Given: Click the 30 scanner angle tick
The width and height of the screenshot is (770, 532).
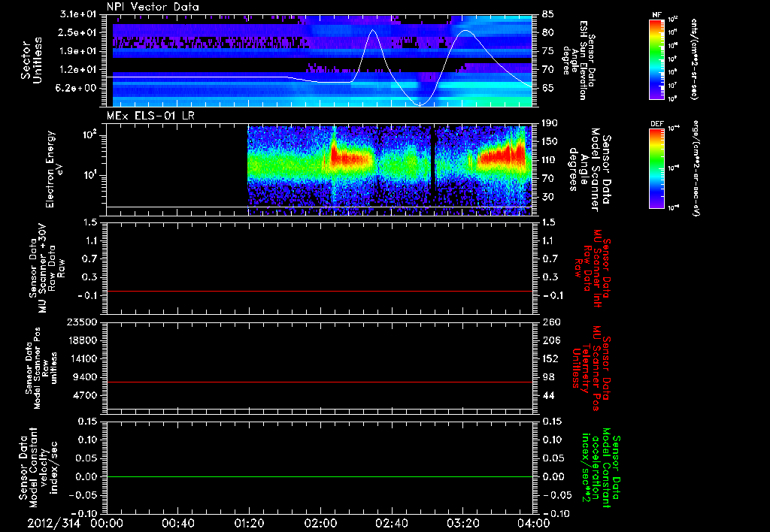Looking at the screenshot, I should click(548, 197).
